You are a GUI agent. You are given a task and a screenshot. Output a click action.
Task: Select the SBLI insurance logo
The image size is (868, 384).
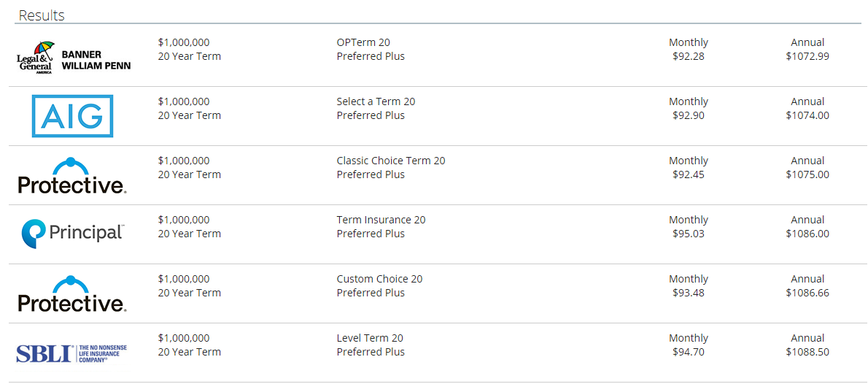71,353
